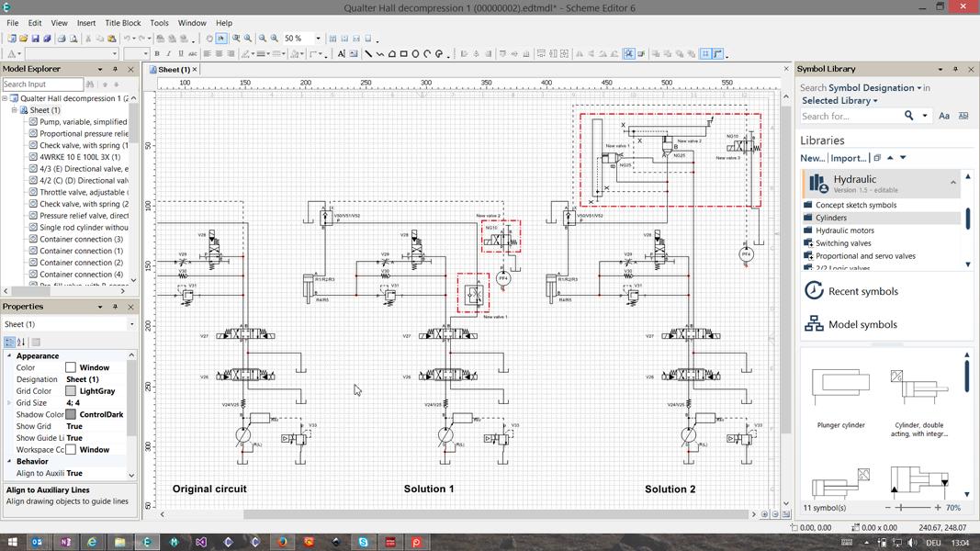Open the Tools menu
Viewport: 980px width, 551px height.
(x=160, y=23)
